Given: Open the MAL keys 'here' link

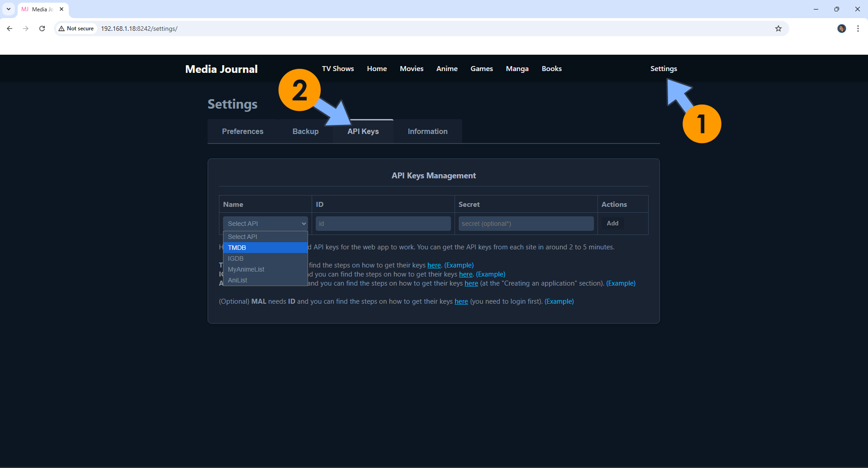Looking at the screenshot, I should pos(461,301).
